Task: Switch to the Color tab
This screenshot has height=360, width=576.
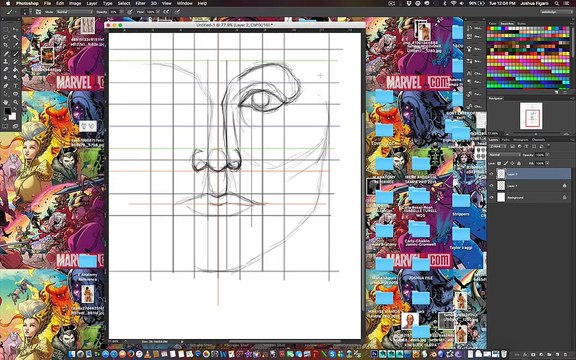Action: pyautogui.click(x=493, y=24)
